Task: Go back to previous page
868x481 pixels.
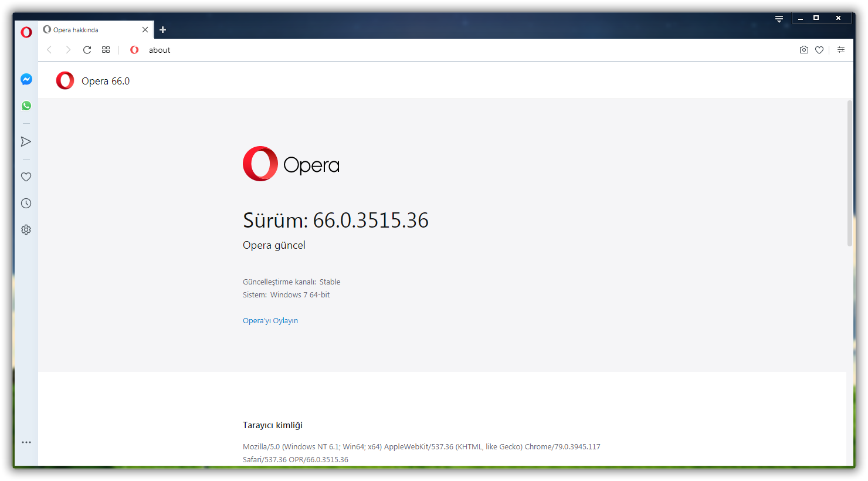Action: click(49, 50)
